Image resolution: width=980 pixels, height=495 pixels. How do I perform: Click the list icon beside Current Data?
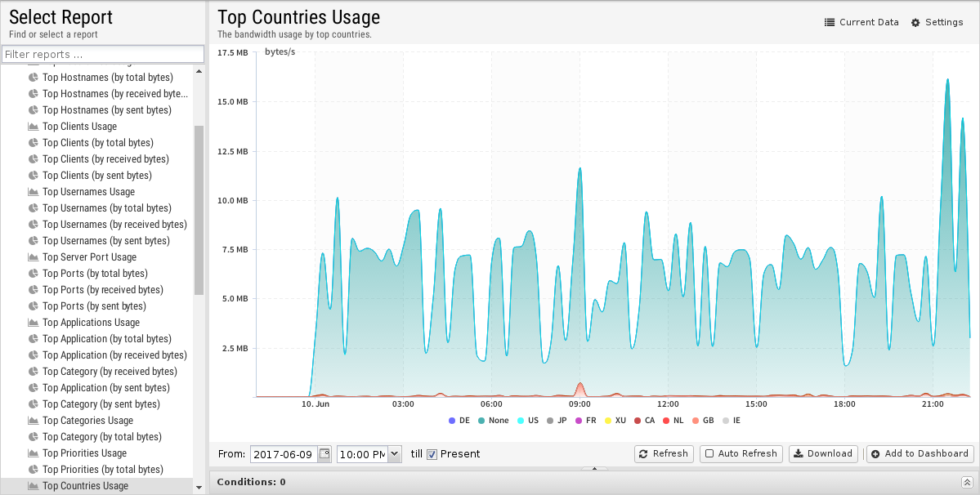point(830,23)
